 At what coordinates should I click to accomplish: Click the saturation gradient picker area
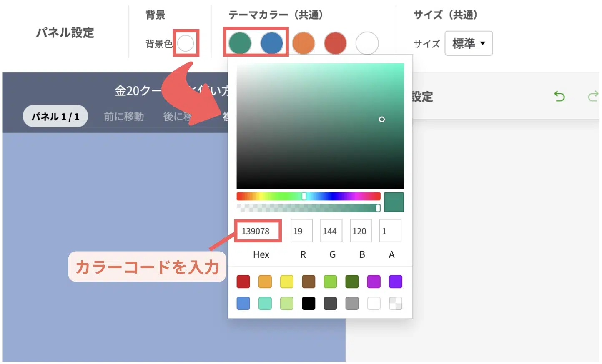[x=320, y=126]
